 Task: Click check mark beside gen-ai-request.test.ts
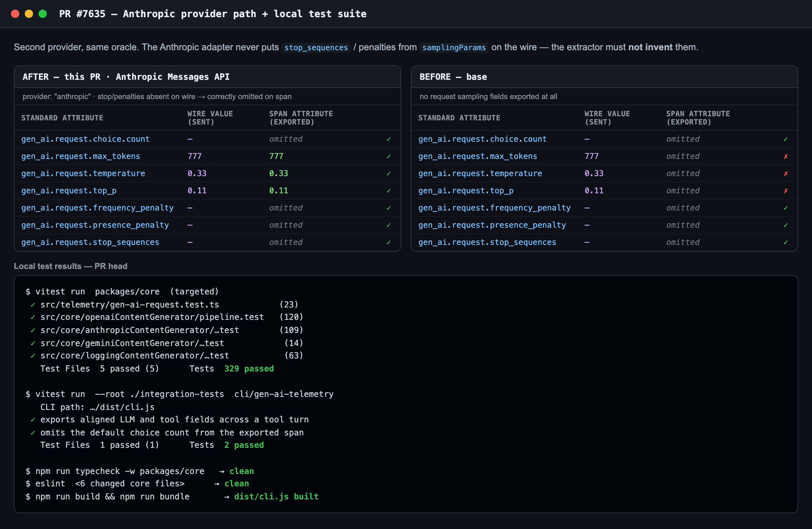click(33, 305)
